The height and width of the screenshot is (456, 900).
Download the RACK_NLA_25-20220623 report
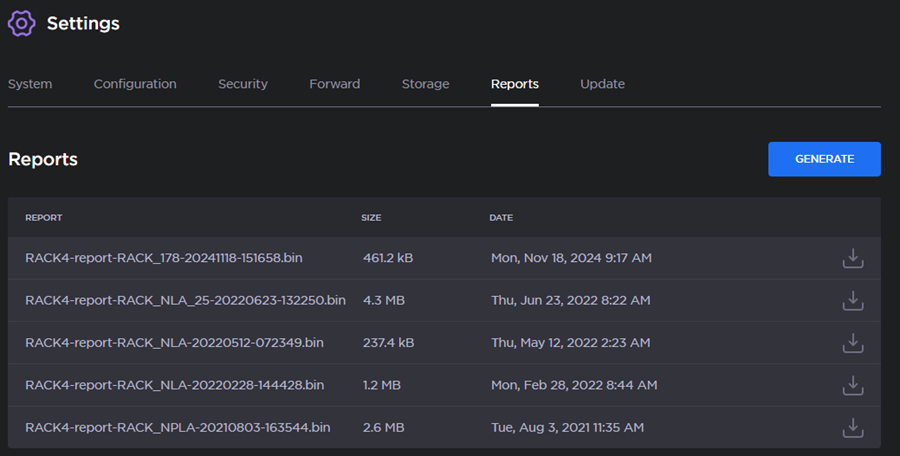pyautogui.click(x=852, y=301)
